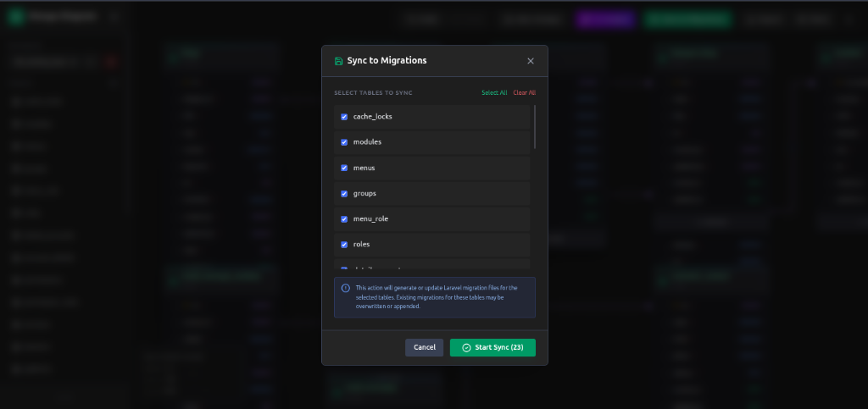
Task: Deselect the menus table checkbox
Action: click(344, 168)
